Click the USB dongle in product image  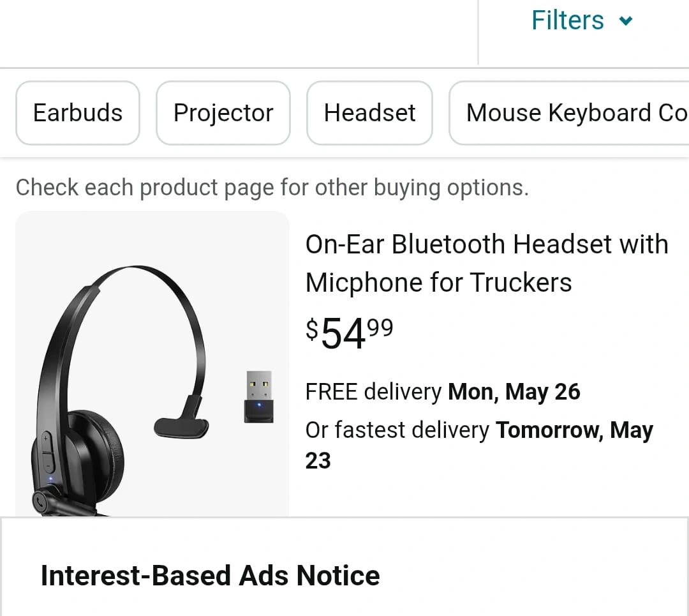(259, 397)
